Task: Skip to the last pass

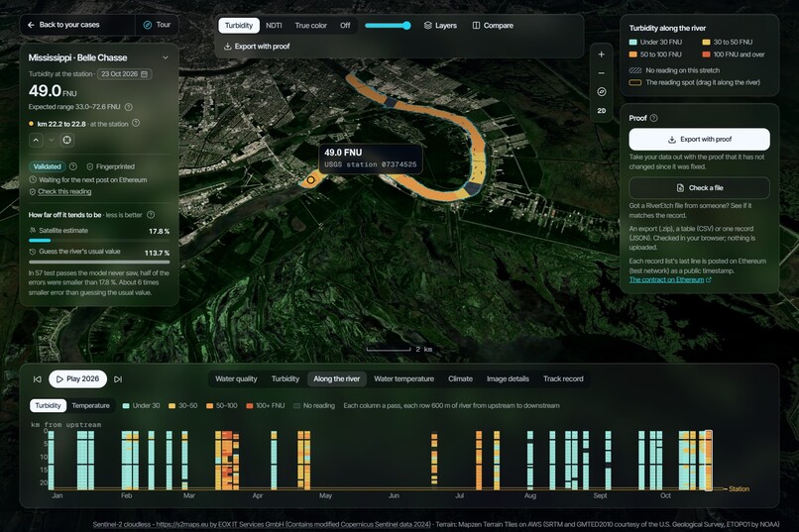Action: 118,379
